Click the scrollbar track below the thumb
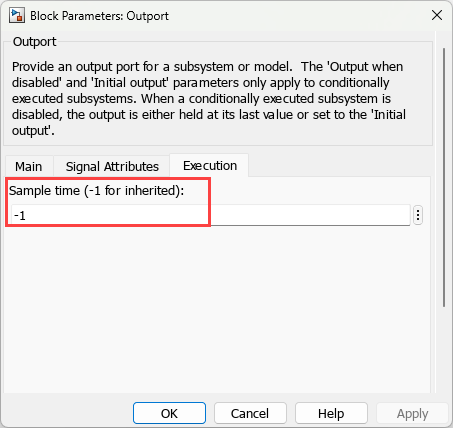The height and width of the screenshot is (428, 453). pos(444,350)
